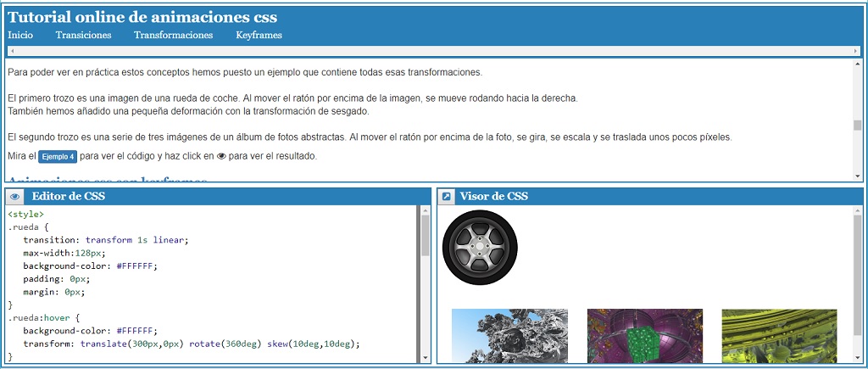This screenshot has width=868, height=369.
Task: Open Ejemplo 4 code sample
Action: 58,156
